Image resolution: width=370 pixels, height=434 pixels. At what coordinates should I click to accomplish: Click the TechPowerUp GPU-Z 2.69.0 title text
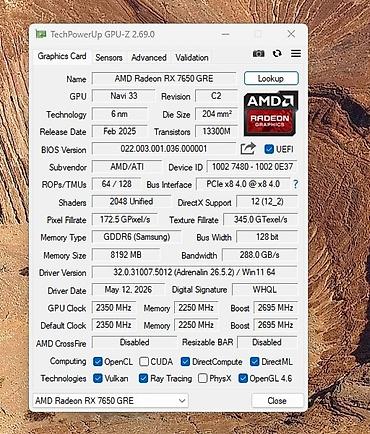click(102, 34)
